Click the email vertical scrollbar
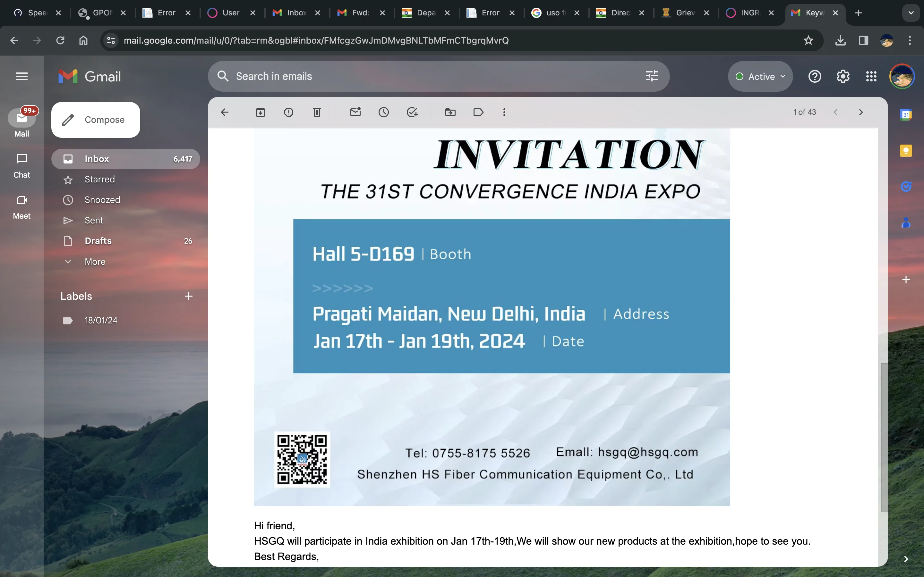This screenshot has width=924, height=577. click(884, 437)
